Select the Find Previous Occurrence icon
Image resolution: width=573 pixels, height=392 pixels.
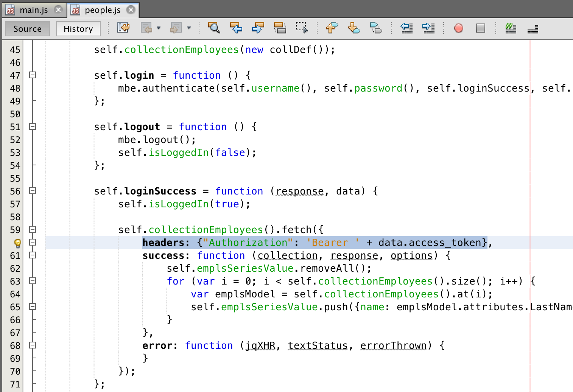[236, 28]
